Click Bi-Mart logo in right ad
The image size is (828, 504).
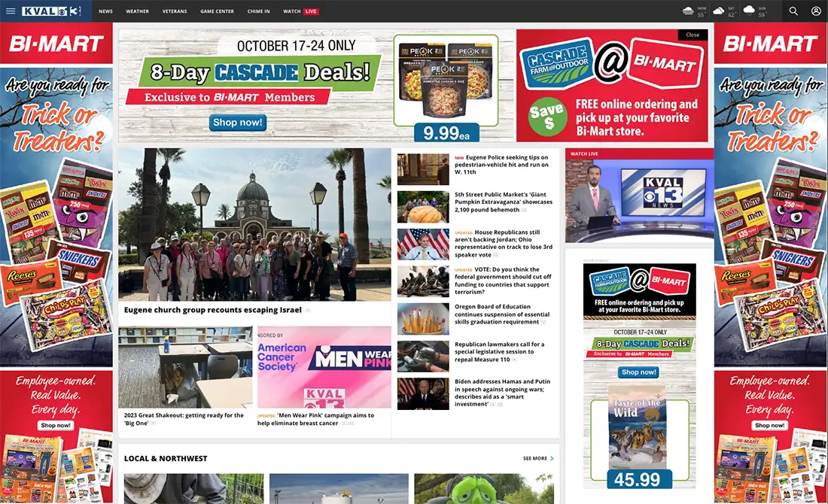(x=770, y=44)
